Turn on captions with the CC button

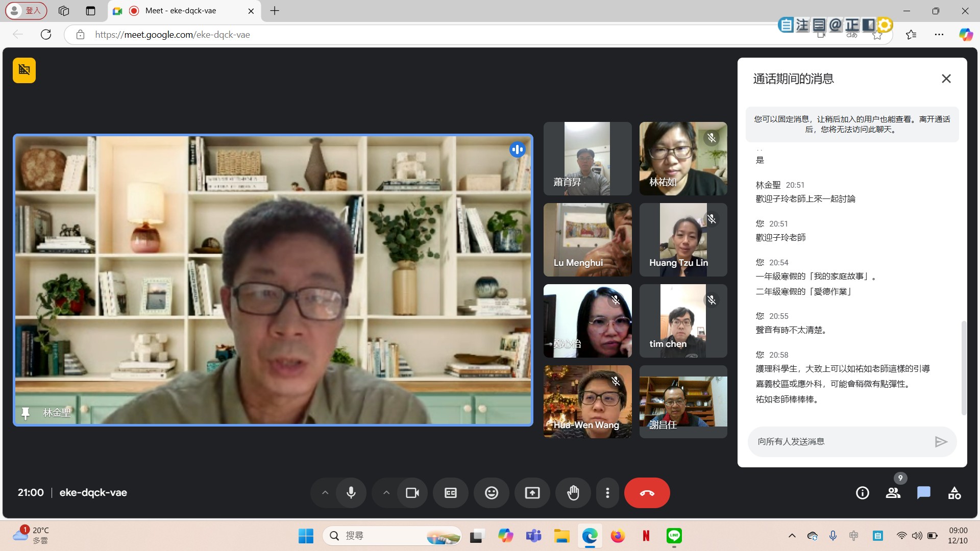click(x=451, y=493)
